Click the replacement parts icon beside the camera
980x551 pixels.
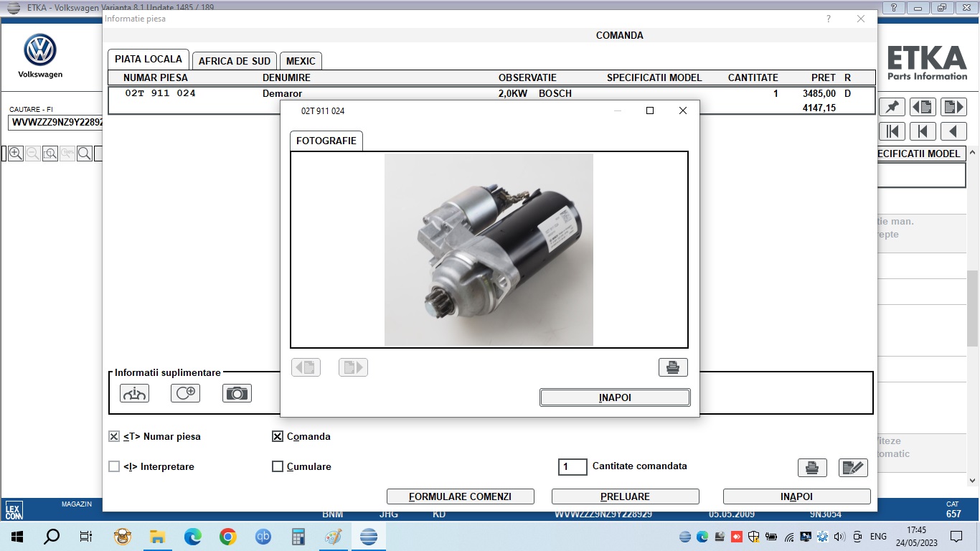point(185,393)
